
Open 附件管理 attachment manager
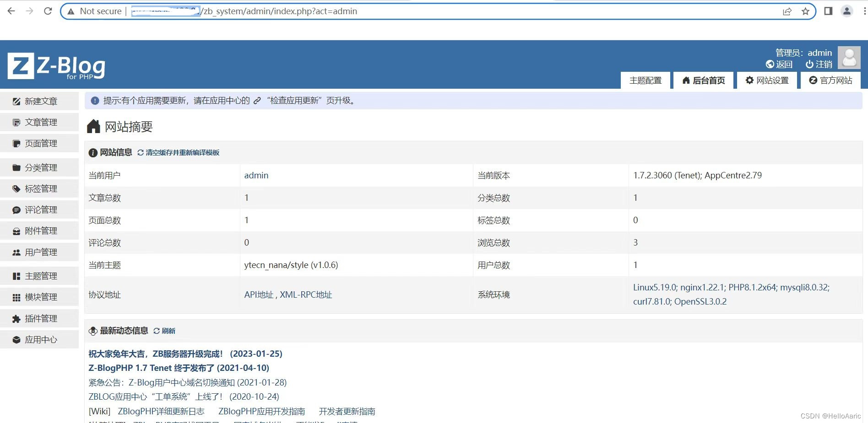pyautogui.click(x=40, y=230)
